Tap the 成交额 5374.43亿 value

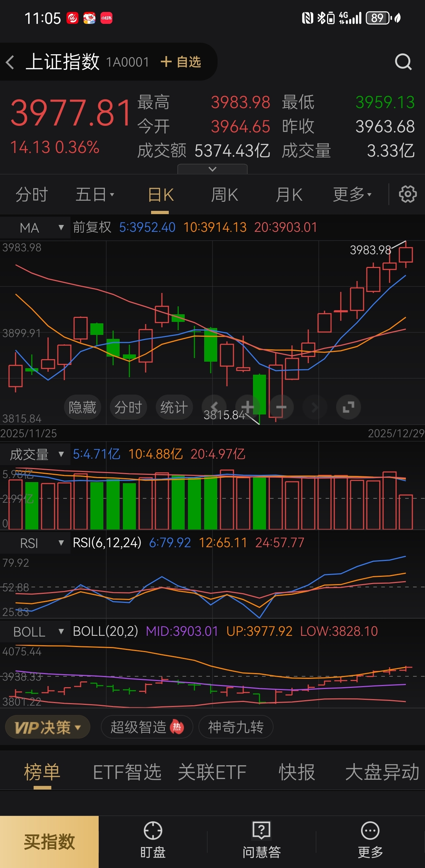232,150
